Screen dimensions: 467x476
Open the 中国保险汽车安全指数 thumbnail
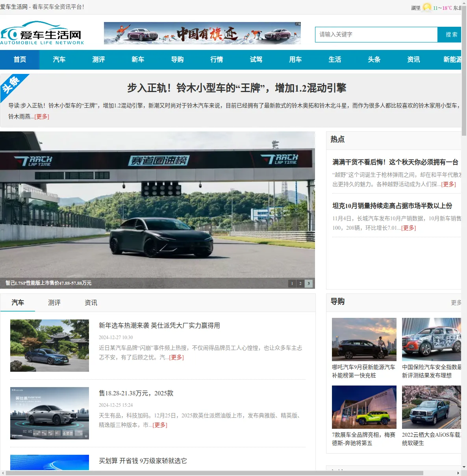coord(432,339)
